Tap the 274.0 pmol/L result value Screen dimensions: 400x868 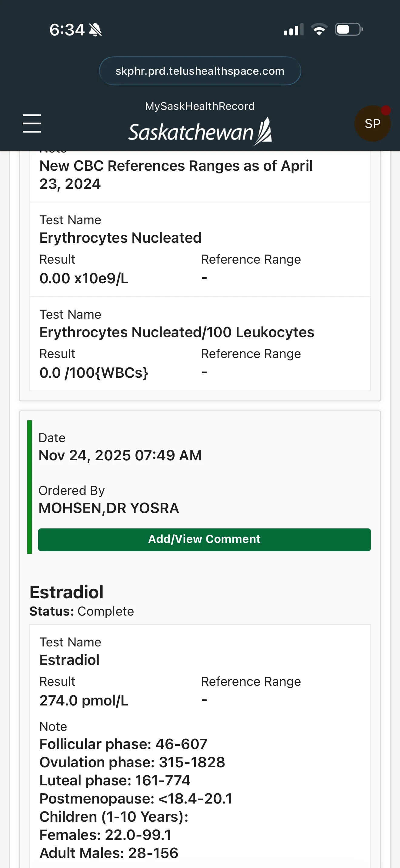[84, 701]
